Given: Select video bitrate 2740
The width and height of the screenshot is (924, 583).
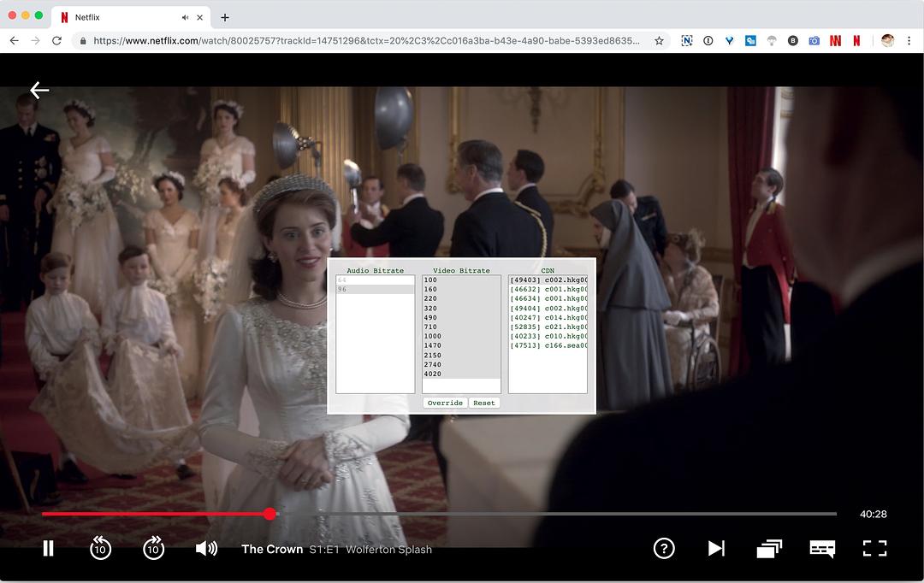Looking at the screenshot, I should [461, 364].
